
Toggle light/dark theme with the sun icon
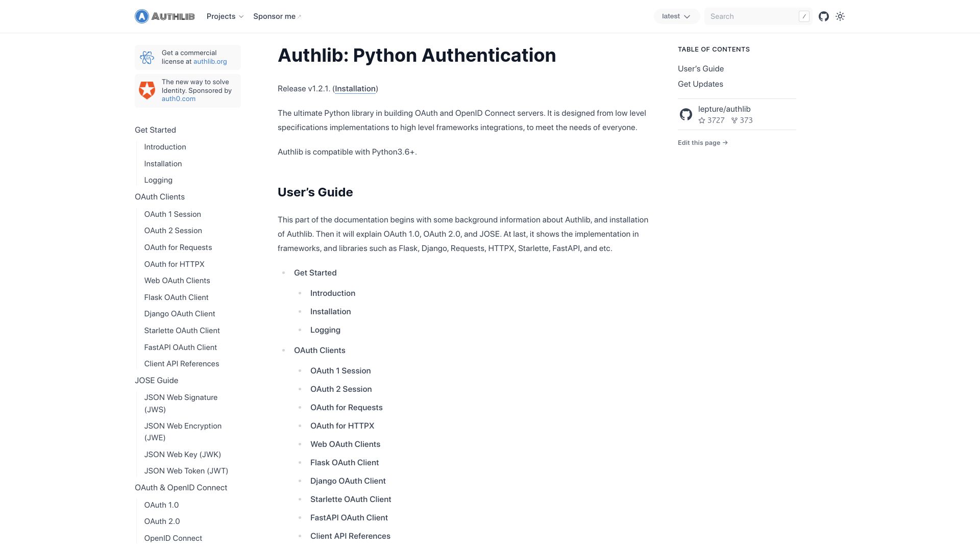(840, 16)
